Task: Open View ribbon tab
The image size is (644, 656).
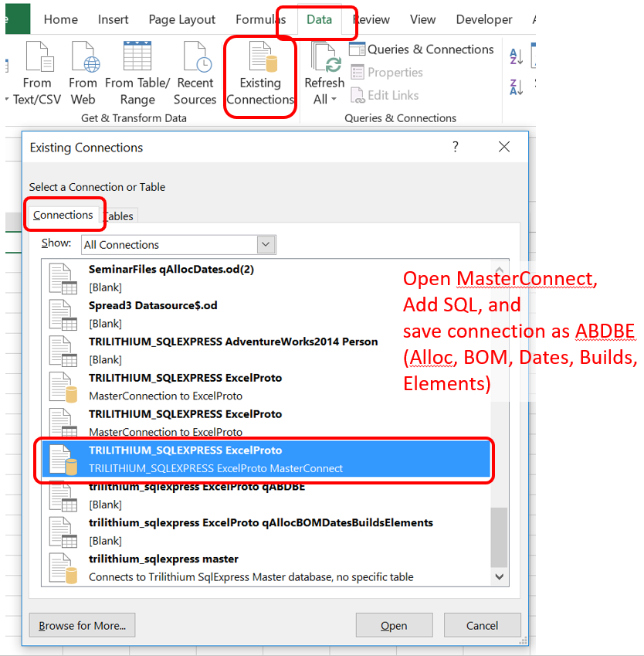Action: pyautogui.click(x=422, y=19)
